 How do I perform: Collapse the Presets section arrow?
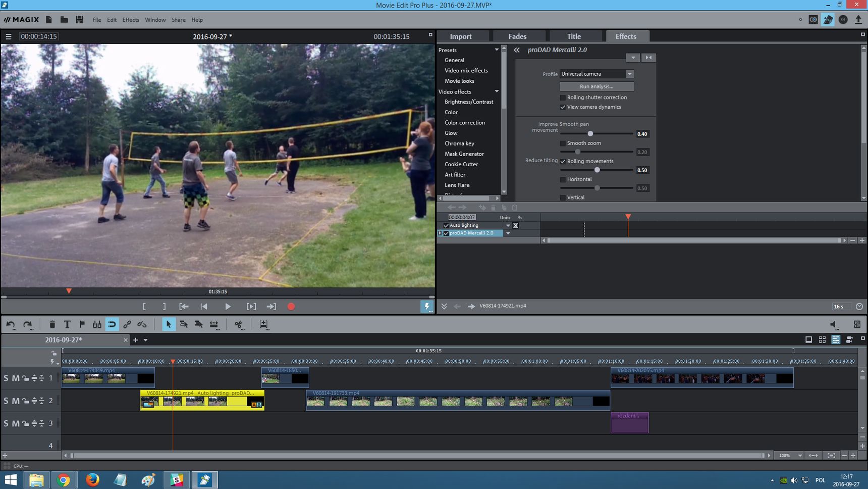point(497,50)
